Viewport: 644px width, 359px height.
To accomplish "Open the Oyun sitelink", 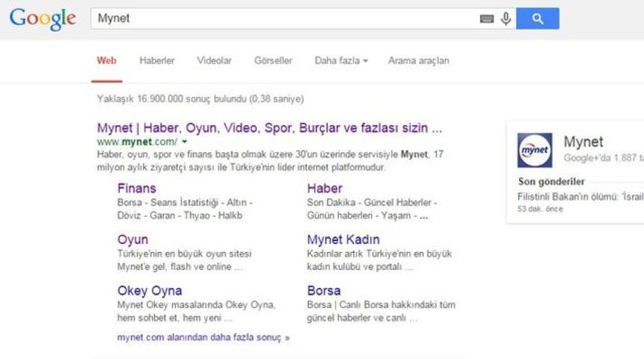I will [x=133, y=239].
